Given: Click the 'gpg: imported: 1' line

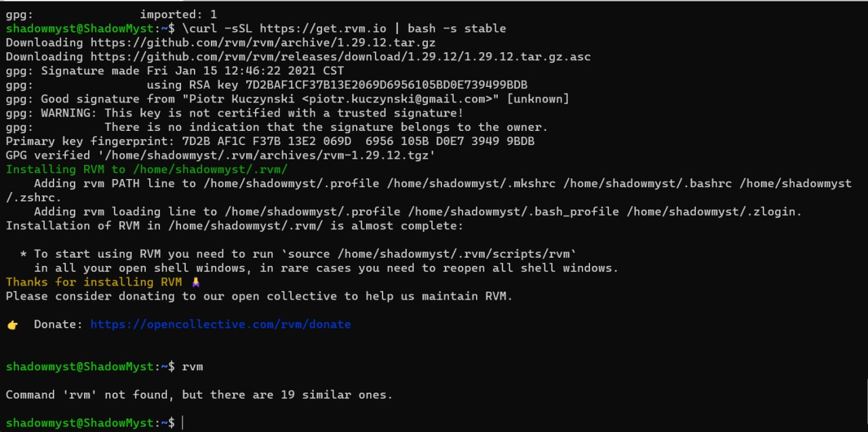Looking at the screenshot, I should tap(111, 14).
